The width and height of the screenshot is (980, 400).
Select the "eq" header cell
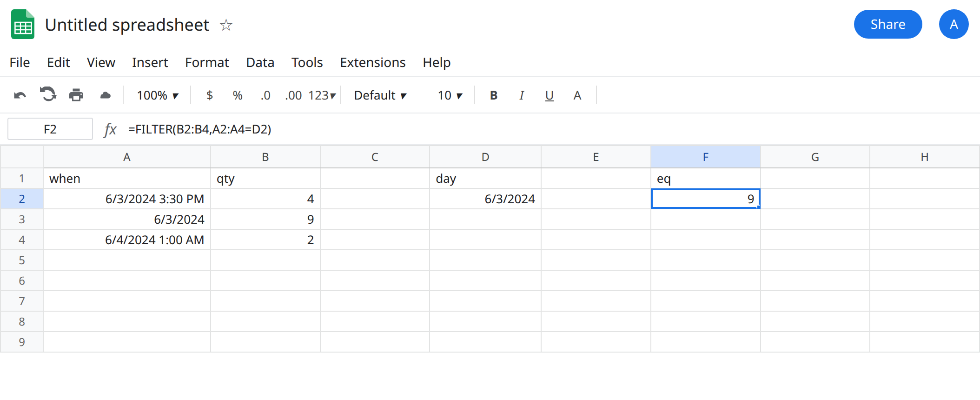point(706,179)
